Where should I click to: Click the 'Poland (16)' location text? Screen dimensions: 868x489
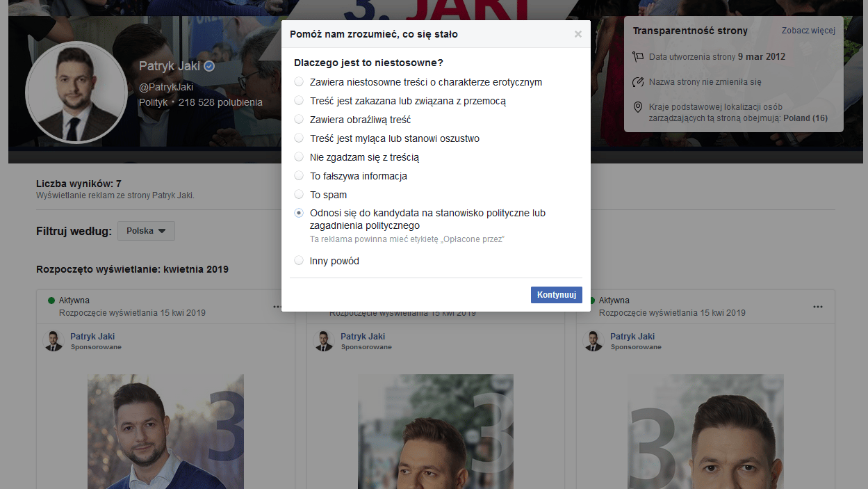pos(805,118)
